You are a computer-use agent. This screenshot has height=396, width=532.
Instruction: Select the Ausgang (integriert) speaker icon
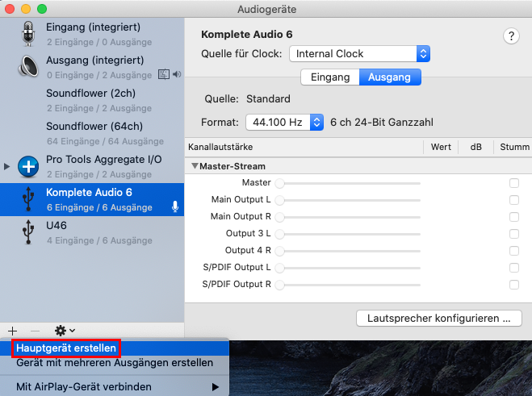pos(28,66)
